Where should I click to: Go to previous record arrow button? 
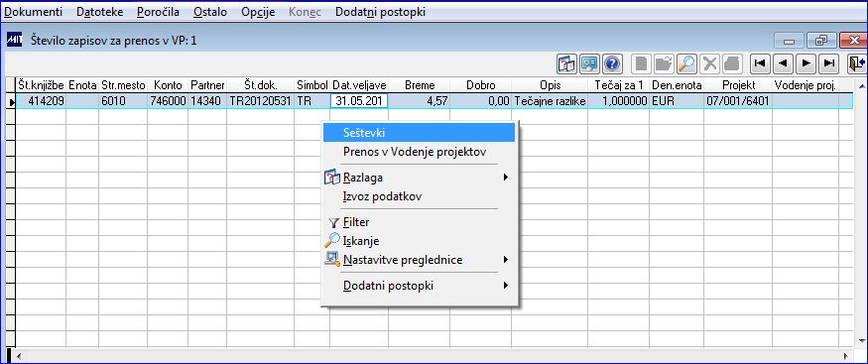pyautogui.click(x=783, y=63)
